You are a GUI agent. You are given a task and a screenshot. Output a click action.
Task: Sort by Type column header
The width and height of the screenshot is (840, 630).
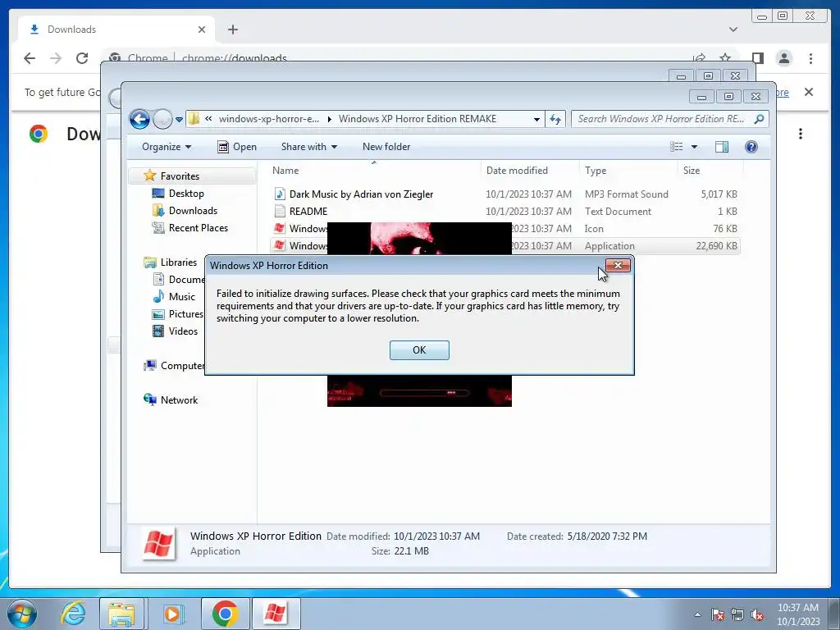coord(596,171)
